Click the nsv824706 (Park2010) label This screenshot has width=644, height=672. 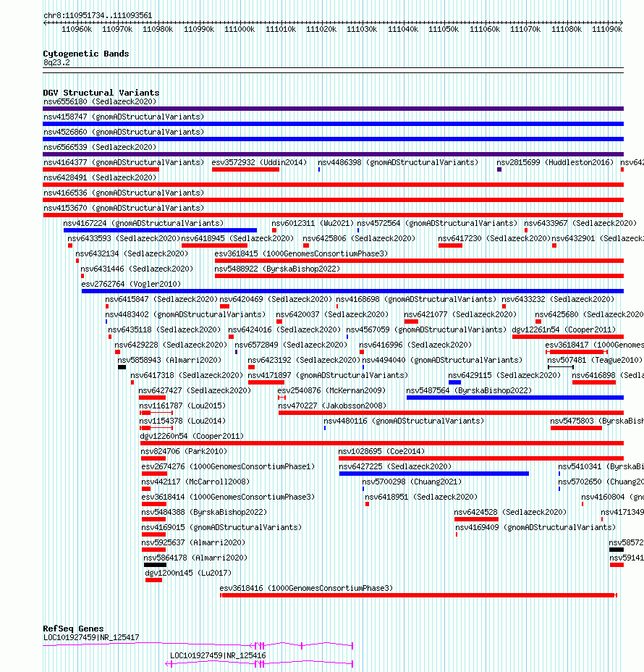pos(184,451)
